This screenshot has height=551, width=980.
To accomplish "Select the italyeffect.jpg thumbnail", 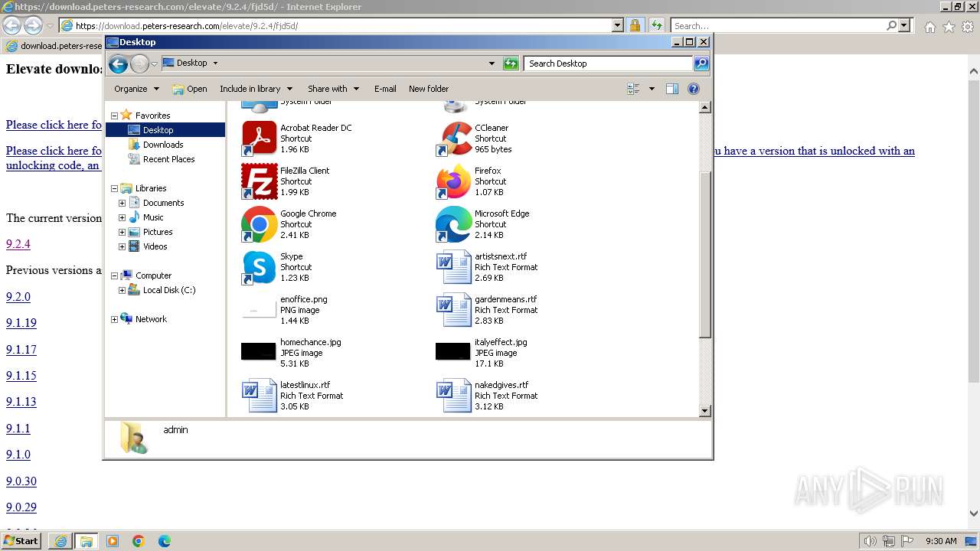I will [452, 351].
